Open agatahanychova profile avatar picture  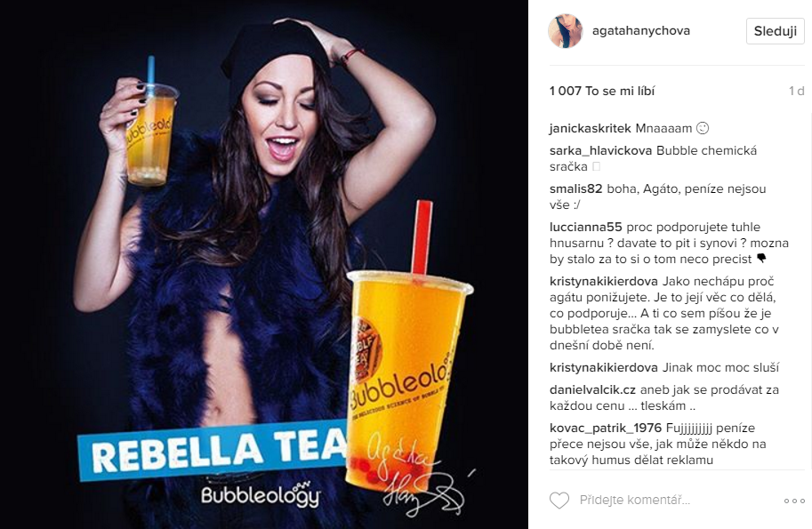[x=566, y=31]
